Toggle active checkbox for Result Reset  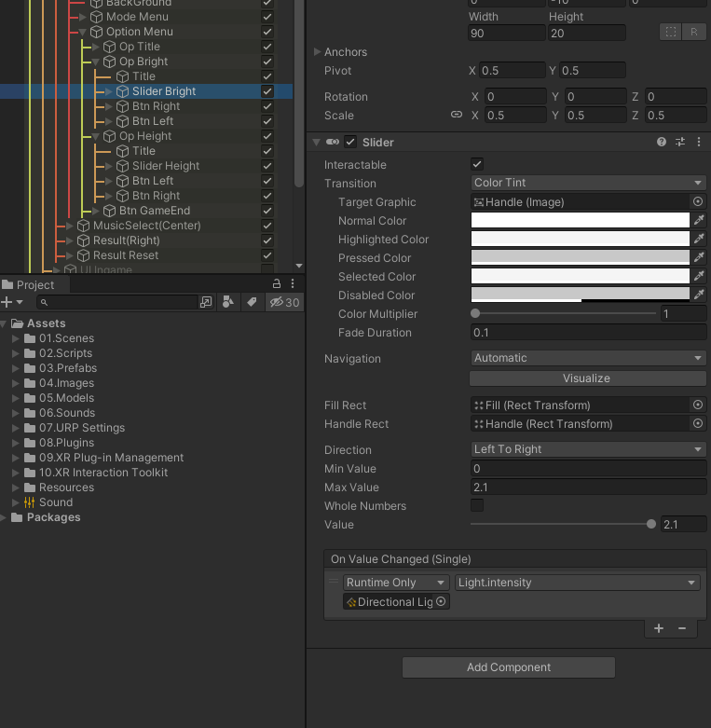click(x=267, y=254)
